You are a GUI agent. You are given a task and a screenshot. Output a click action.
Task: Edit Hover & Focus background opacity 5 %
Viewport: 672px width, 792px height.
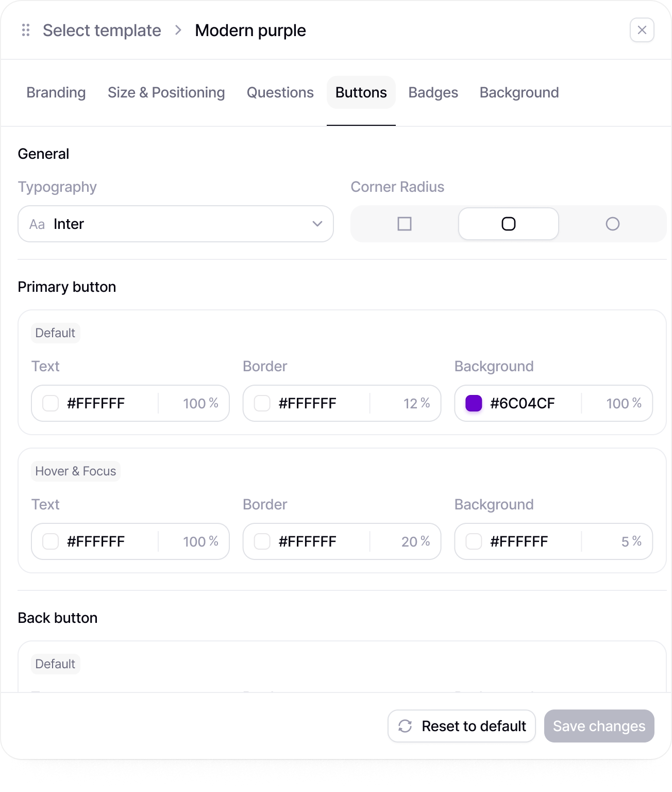click(x=631, y=541)
